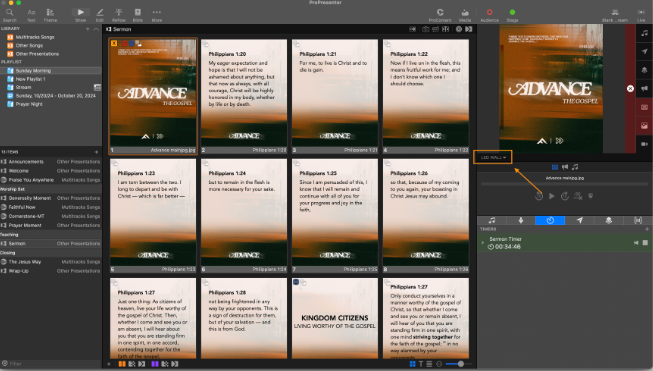Open the Reflow editor
Image resolution: width=653 pixels, height=371 pixels.
tap(119, 15)
